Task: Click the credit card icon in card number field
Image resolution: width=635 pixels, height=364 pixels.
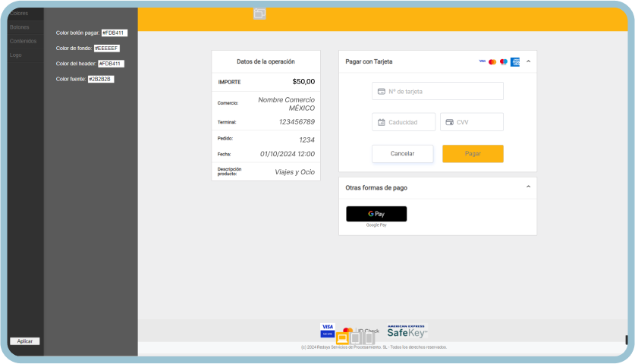Action: coord(381,92)
